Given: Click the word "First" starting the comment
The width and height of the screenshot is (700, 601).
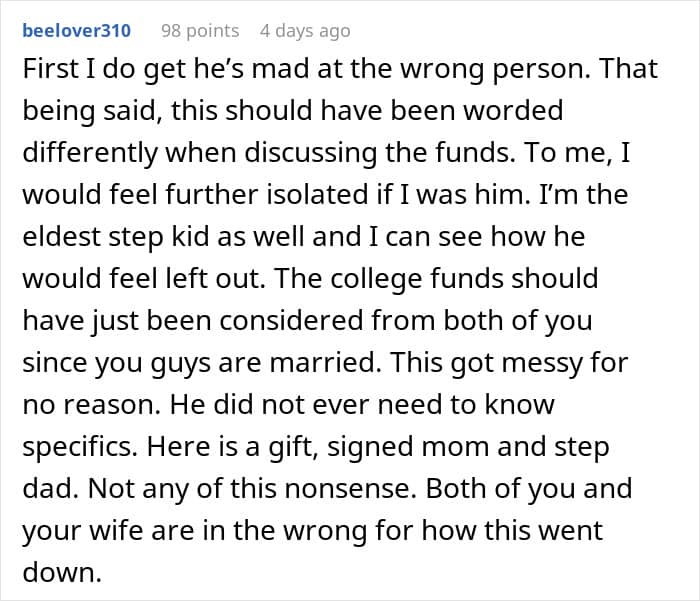Looking at the screenshot, I should pyautogui.click(x=49, y=67).
